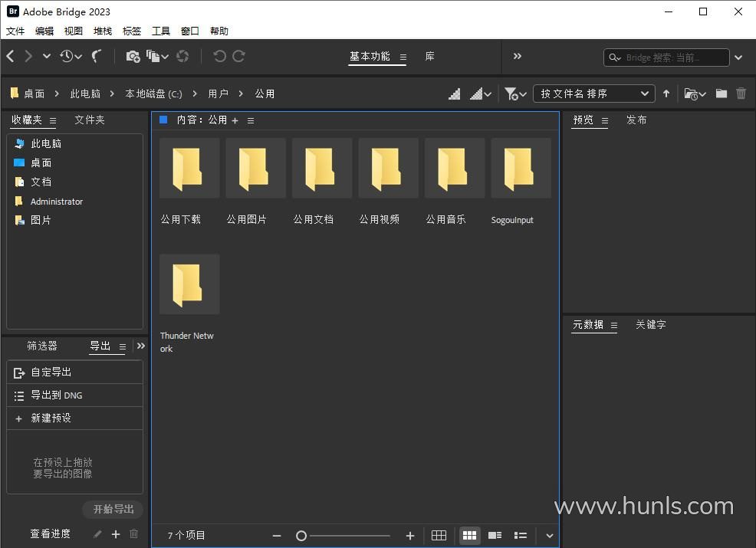This screenshot has width=756, height=548.
Task: Click the create new folder icon
Action: [721, 94]
